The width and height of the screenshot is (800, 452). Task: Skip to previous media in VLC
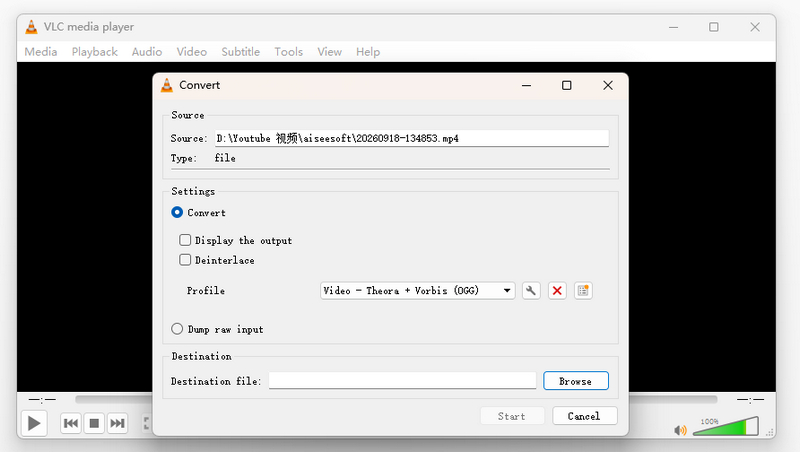pos(71,423)
